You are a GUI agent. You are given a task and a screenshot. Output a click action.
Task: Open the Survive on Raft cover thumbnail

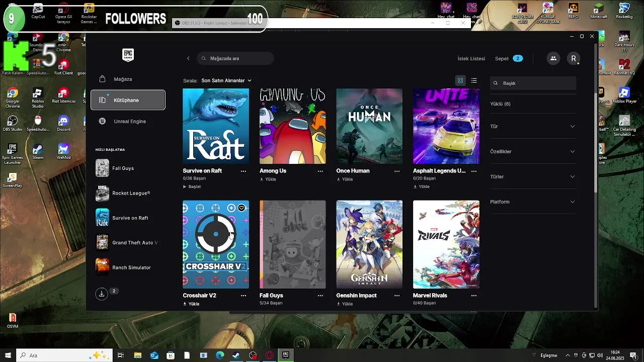(x=216, y=126)
